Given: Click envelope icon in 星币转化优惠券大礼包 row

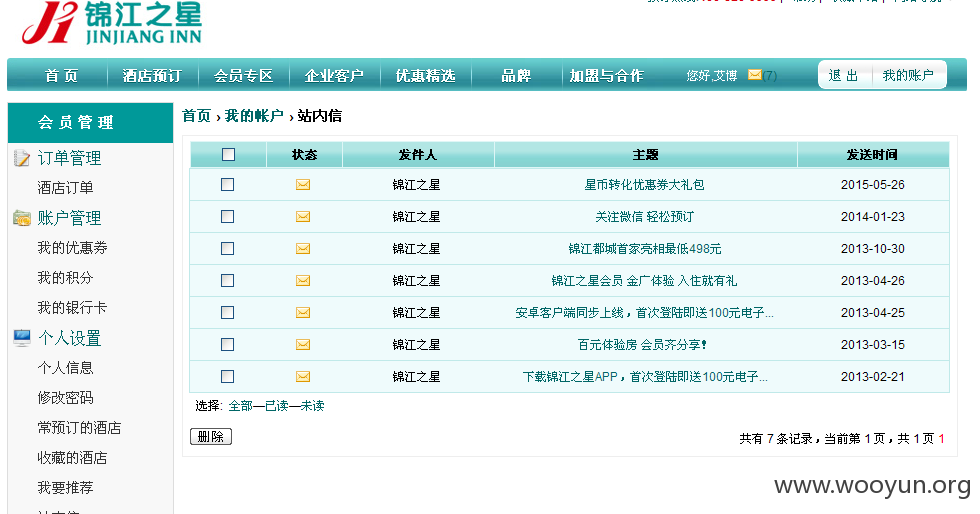Looking at the screenshot, I should click(303, 184).
